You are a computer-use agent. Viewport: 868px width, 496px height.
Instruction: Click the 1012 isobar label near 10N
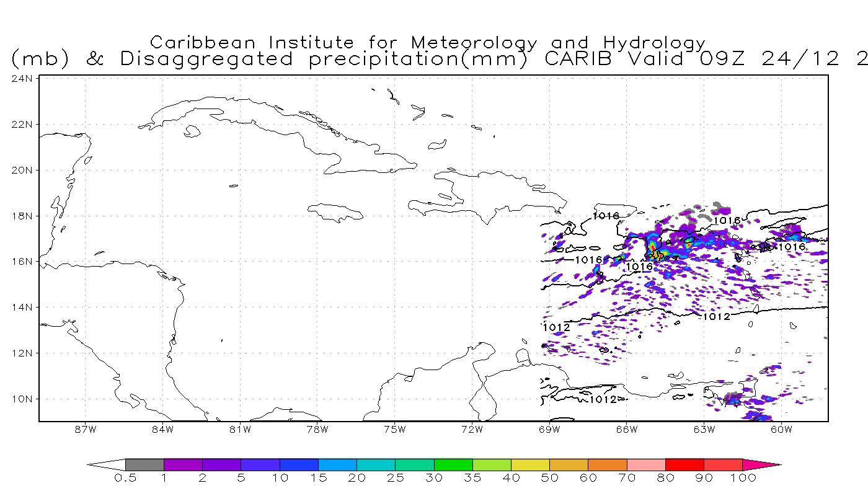(602, 399)
